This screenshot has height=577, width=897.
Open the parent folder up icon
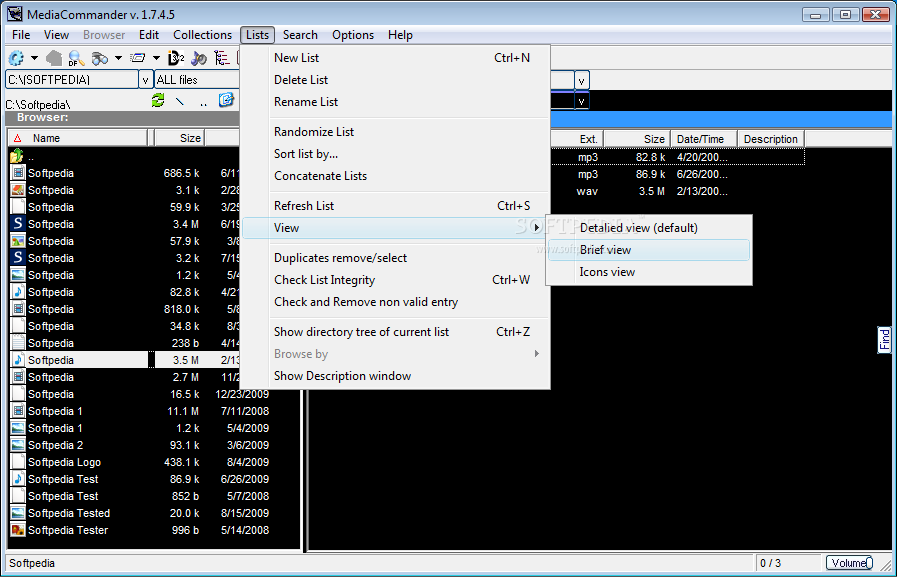point(17,156)
